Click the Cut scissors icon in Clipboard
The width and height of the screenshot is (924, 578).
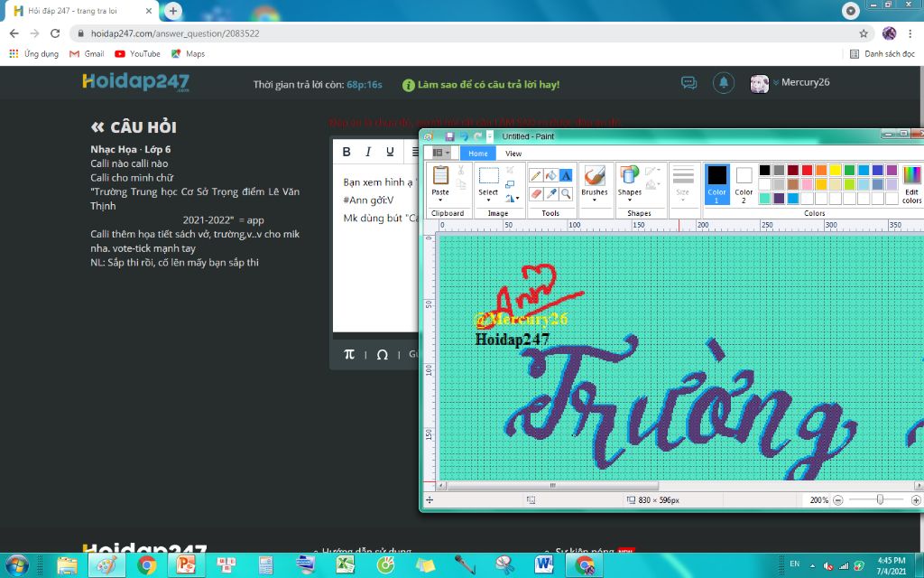(x=461, y=171)
